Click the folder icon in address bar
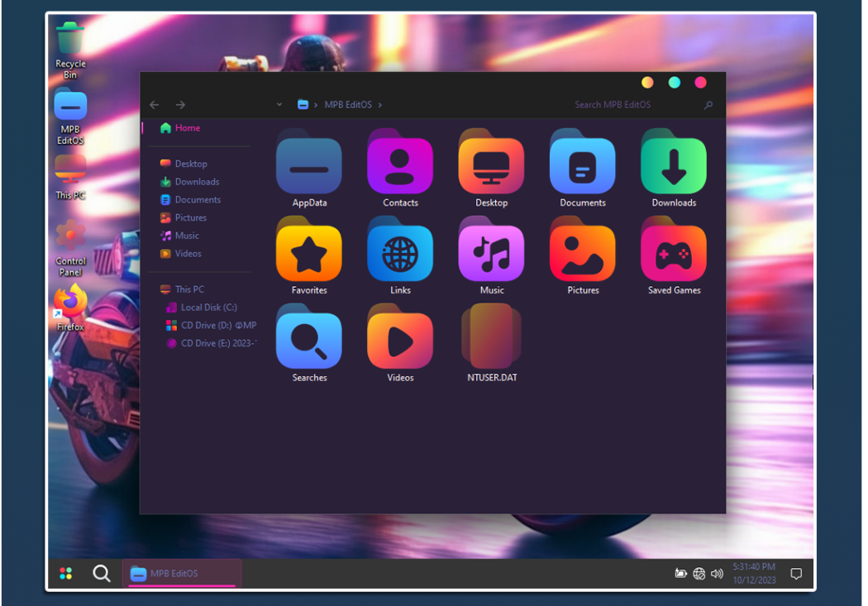Image resolution: width=868 pixels, height=606 pixels. click(303, 105)
